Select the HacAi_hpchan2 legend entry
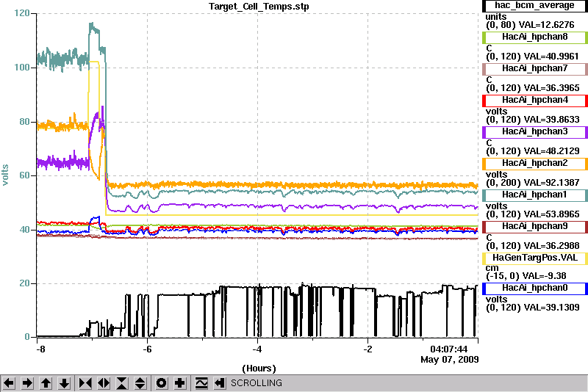The height and width of the screenshot is (392, 588). [x=535, y=163]
